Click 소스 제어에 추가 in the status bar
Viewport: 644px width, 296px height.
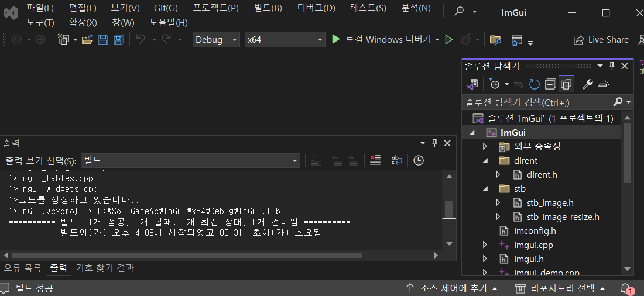tap(452, 288)
